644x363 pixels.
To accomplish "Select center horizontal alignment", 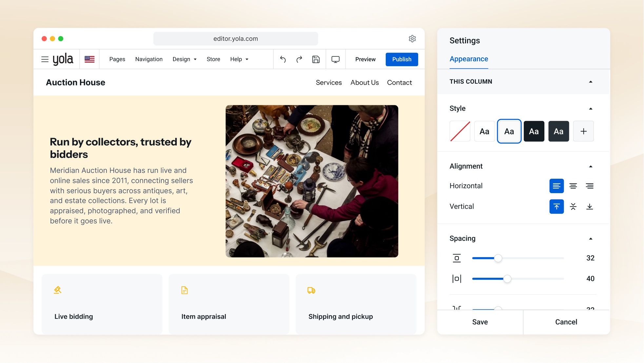I will [x=573, y=186].
